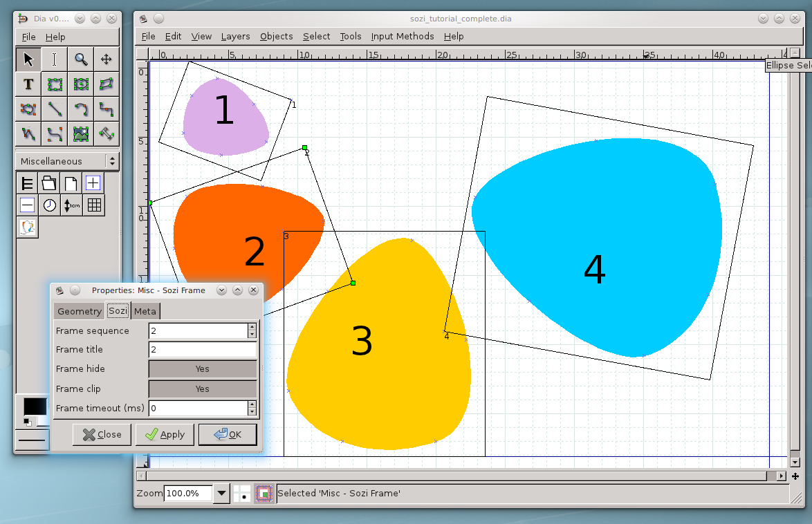812x524 pixels.
Task: Expand the zoom percentage dropdown arrow
Action: [221, 494]
